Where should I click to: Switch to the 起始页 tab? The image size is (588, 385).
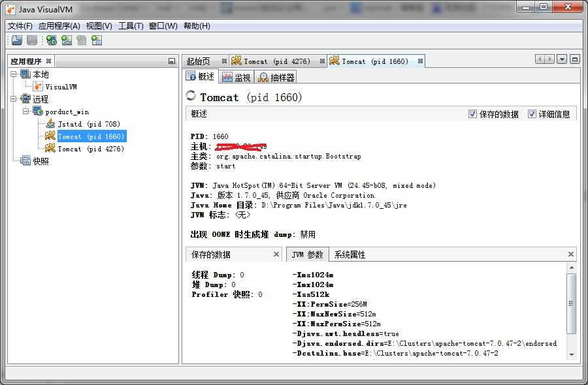(x=199, y=61)
